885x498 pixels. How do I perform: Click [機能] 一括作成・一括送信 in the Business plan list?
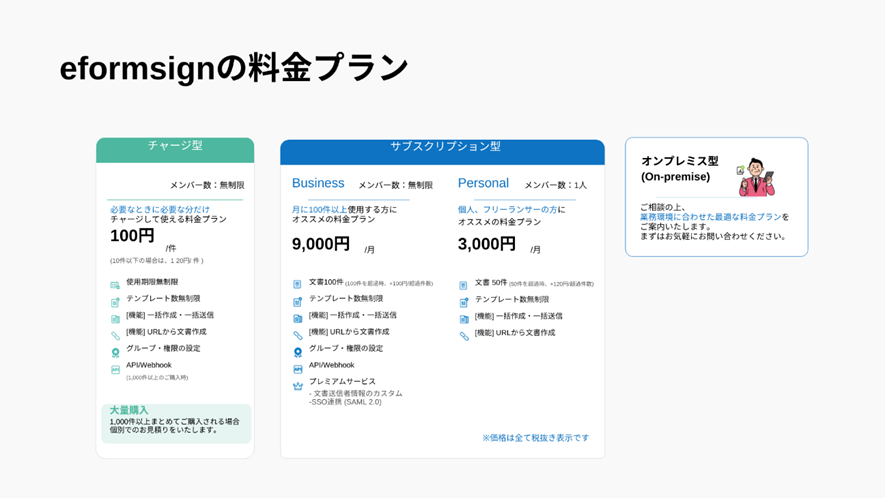[352, 315]
